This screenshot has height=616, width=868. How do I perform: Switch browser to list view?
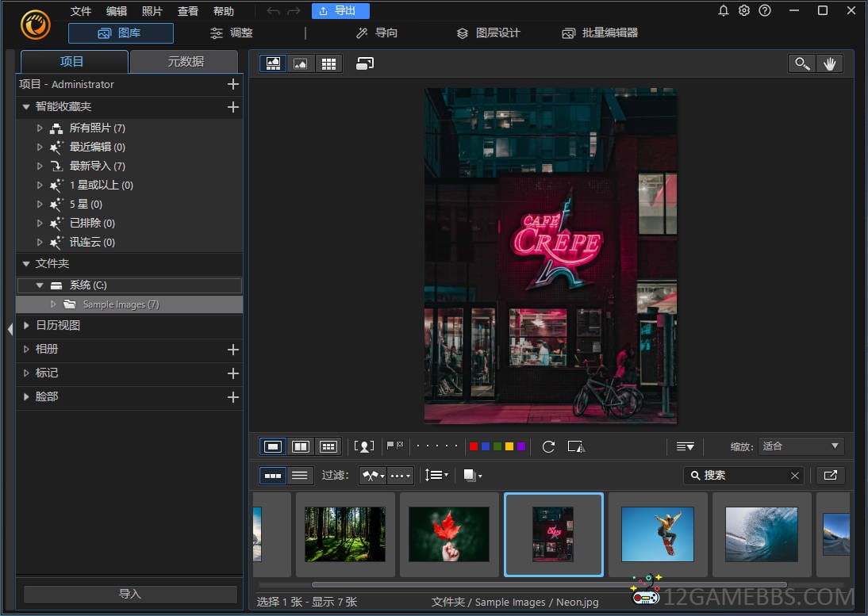pyautogui.click(x=300, y=476)
